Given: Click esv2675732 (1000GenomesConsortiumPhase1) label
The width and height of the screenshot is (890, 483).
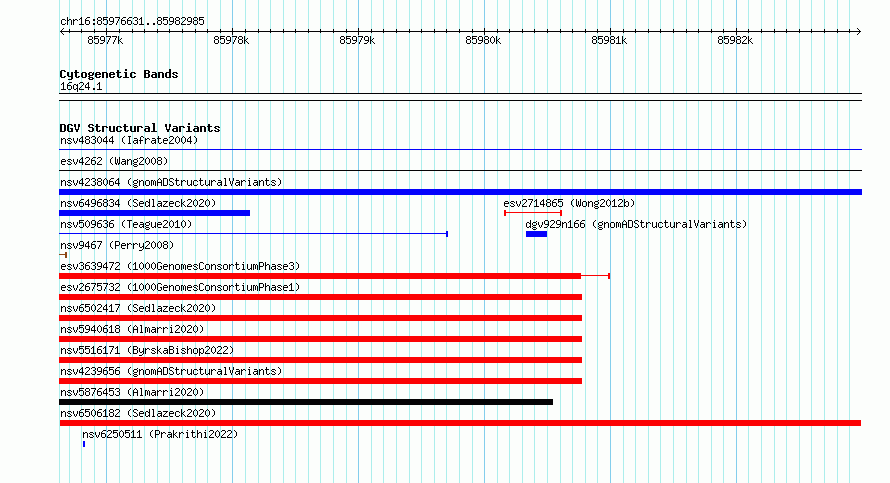Looking at the screenshot, I should tap(180, 287).
